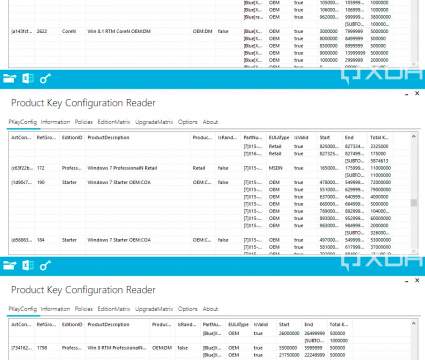Image resolution: width=425 pixels, height=360 pixels.
Task: Switch to UpgradeMatrix tab in bottom window
Action: coord(154,309)
